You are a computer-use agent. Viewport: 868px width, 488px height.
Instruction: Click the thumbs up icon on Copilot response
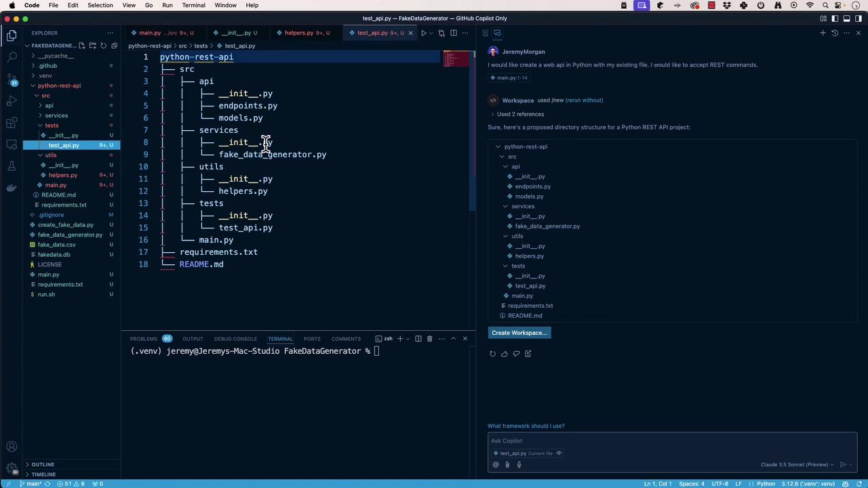(x=505, y=354)
